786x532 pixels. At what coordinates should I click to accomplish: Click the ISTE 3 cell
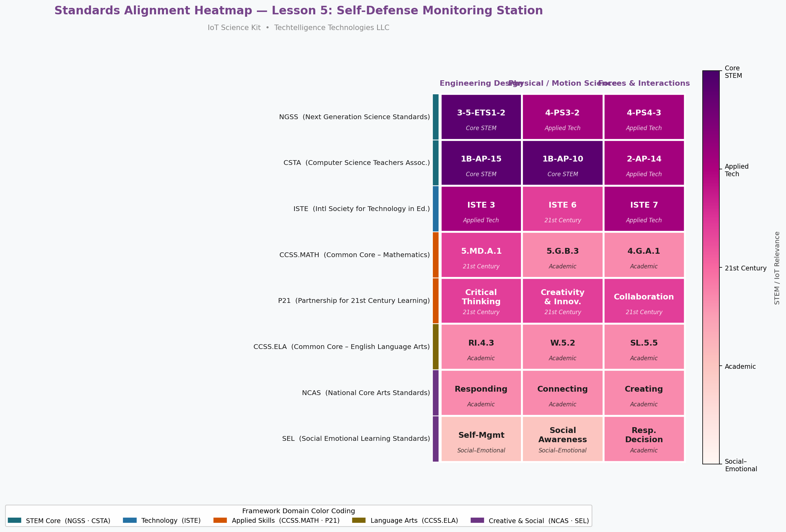point(481,209)
